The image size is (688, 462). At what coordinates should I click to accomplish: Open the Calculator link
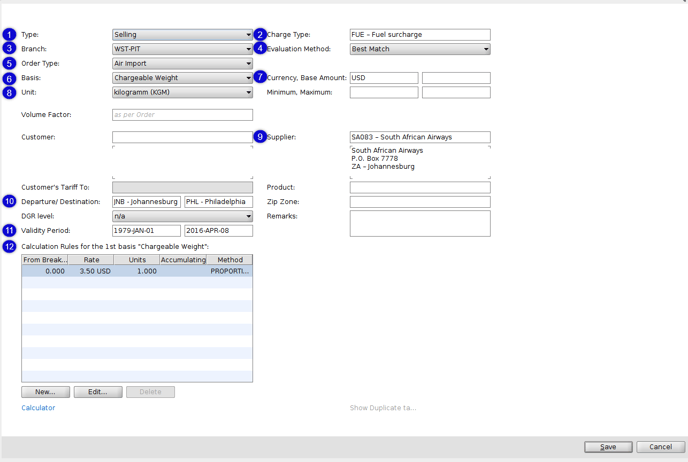pos(38,408)
